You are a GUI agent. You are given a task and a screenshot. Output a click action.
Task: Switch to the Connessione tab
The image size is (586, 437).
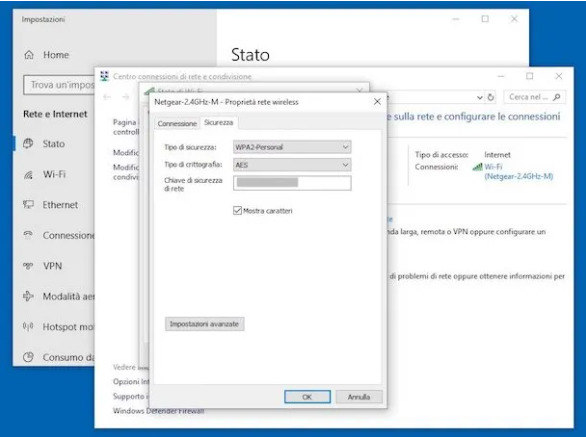tap(177, 123)
